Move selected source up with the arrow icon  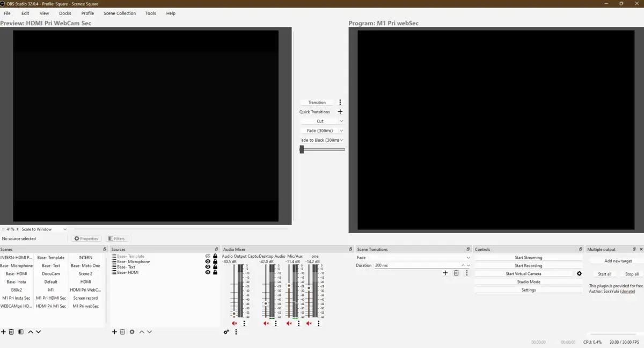point(142,332)
